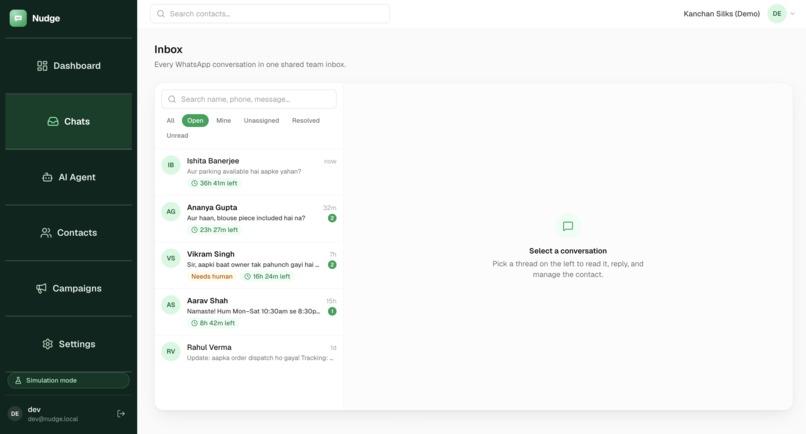Click unread count badge on Ananya Gupta
This screenshot has height=434, width=806.
click(x=332, y=218)
